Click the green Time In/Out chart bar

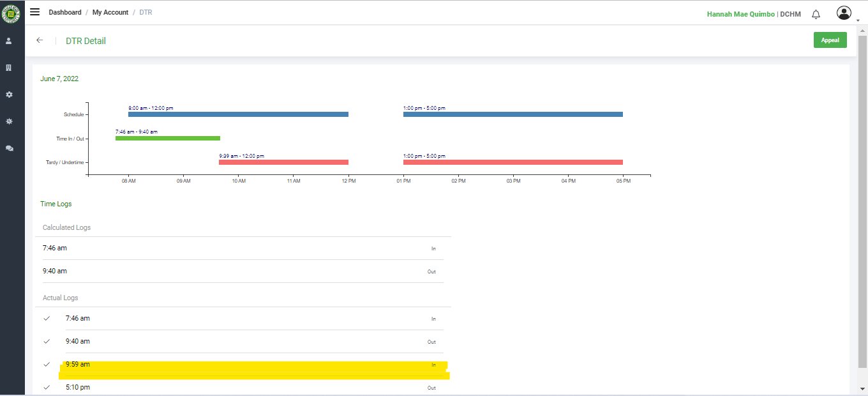click(x=167, y=138)
